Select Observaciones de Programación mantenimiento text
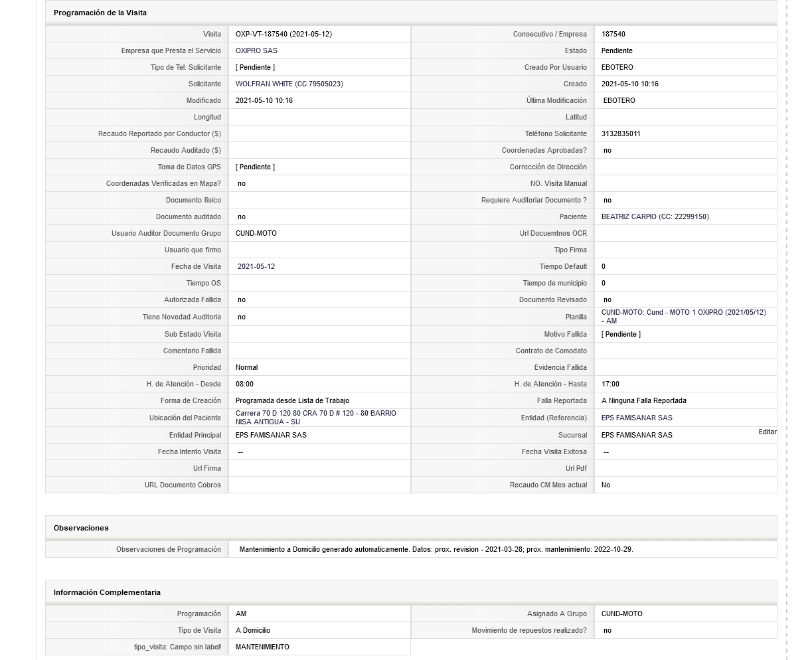Viewport: 812px width, 660px height. click(x=436, y=549)
